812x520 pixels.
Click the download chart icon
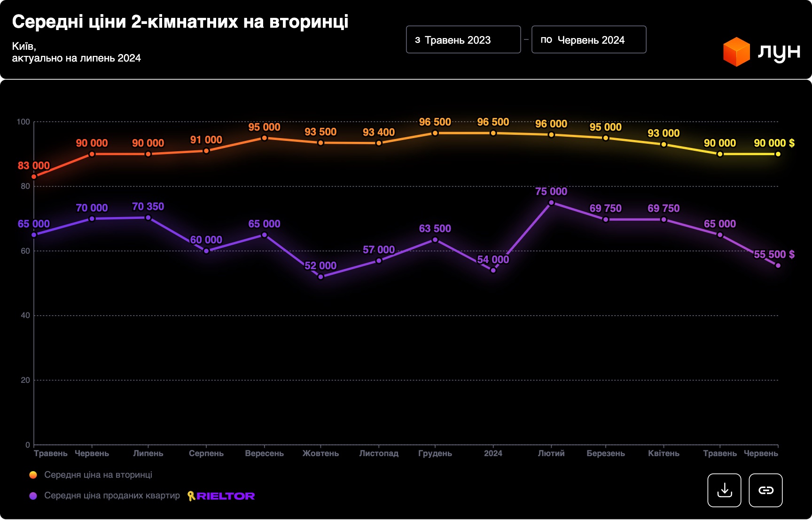[x=724, y=490]
